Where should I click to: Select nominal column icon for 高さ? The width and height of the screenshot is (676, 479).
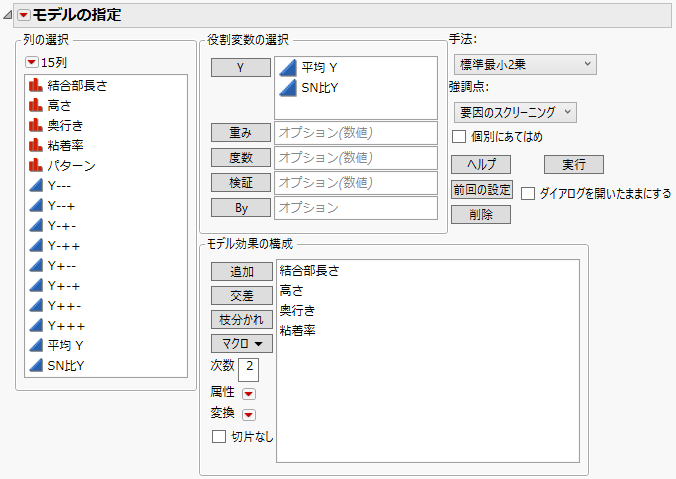[x=36, y=105]
